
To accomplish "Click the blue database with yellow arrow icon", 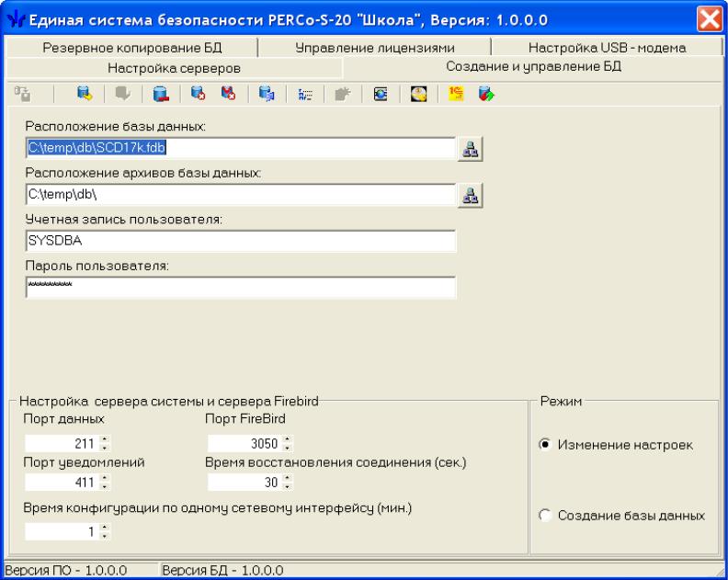I will pyautogui.click(x=85, y=94).
